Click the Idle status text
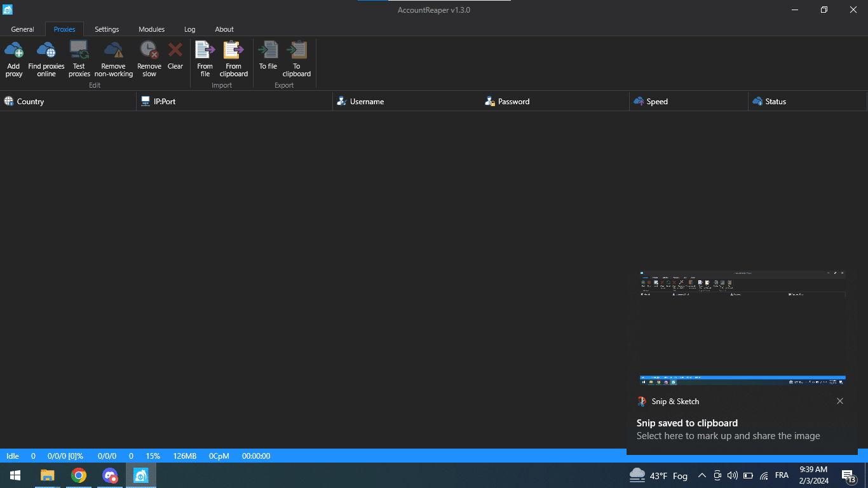Viewport: 868px width, 488px height. point(13,456)
